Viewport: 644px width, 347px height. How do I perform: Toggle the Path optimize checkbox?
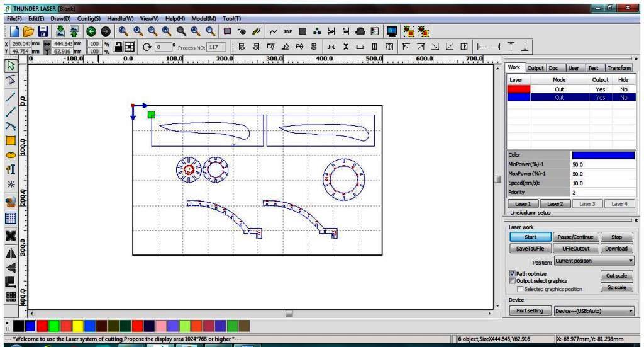click(512, 273)
